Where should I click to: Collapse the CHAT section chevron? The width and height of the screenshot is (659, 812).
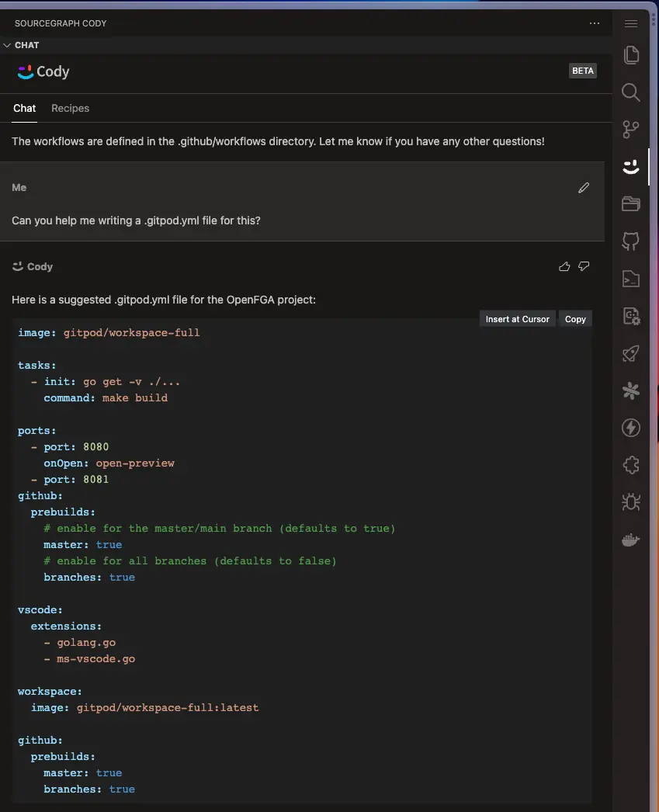click(x=7, y=45)
